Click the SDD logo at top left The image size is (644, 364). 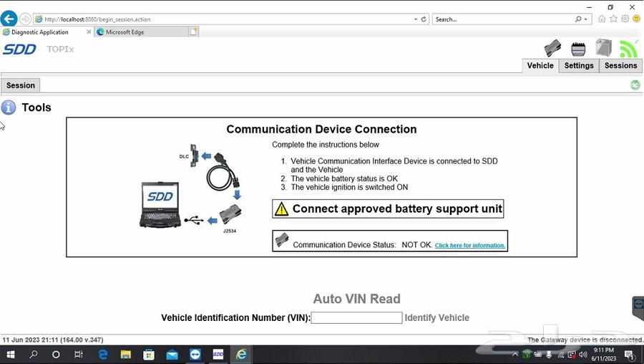[19, 49]
